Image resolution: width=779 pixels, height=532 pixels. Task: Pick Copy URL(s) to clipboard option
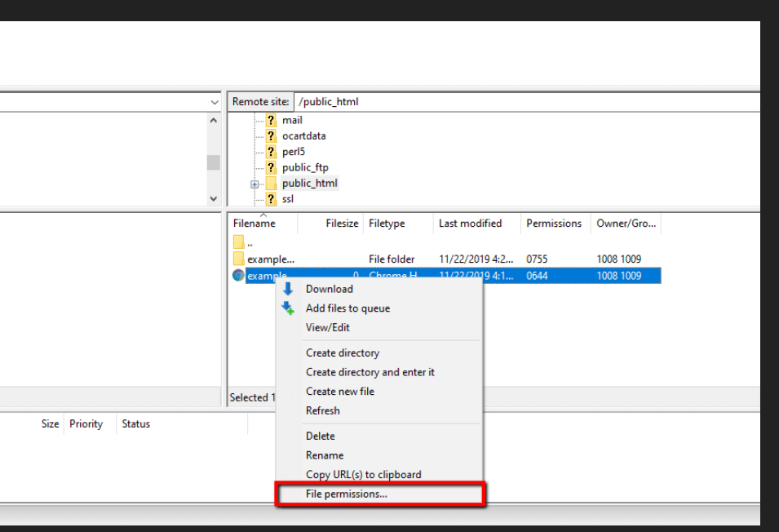pyautogui.click(x=363, y=475)
